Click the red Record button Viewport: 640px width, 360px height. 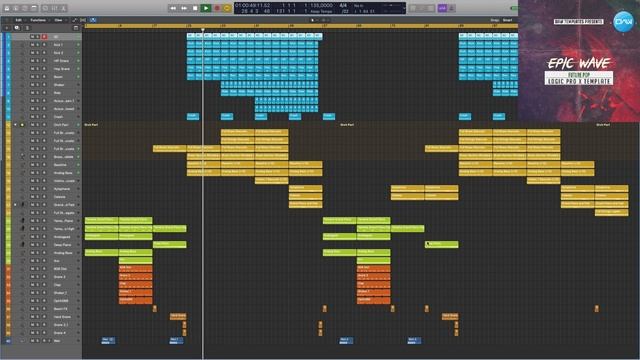coord(217,8)
